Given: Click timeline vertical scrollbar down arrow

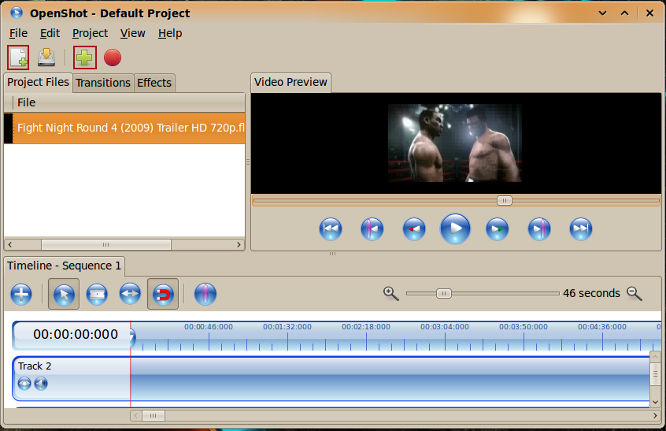Looking at the screenshot, I should [x=655, y=402].
